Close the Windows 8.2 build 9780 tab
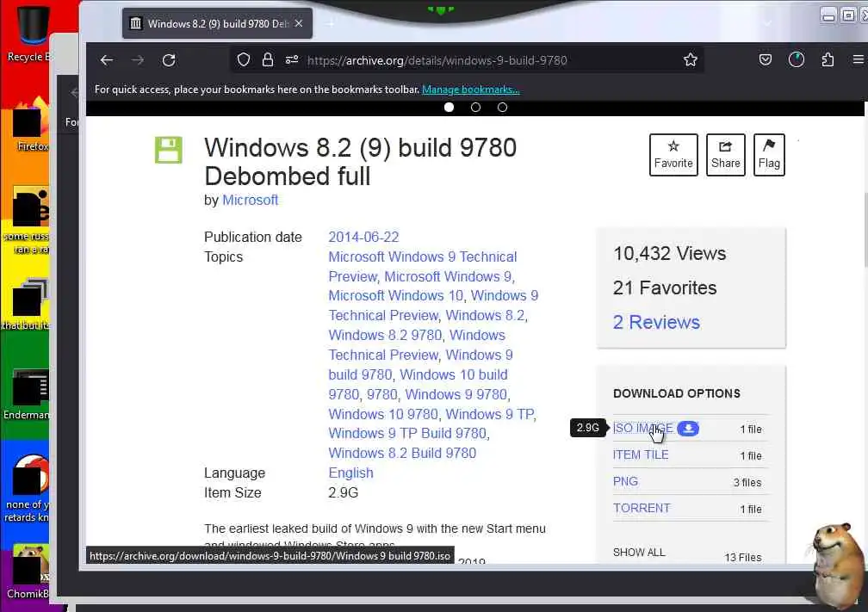868x612 pixels. click(x=299, y=23)
